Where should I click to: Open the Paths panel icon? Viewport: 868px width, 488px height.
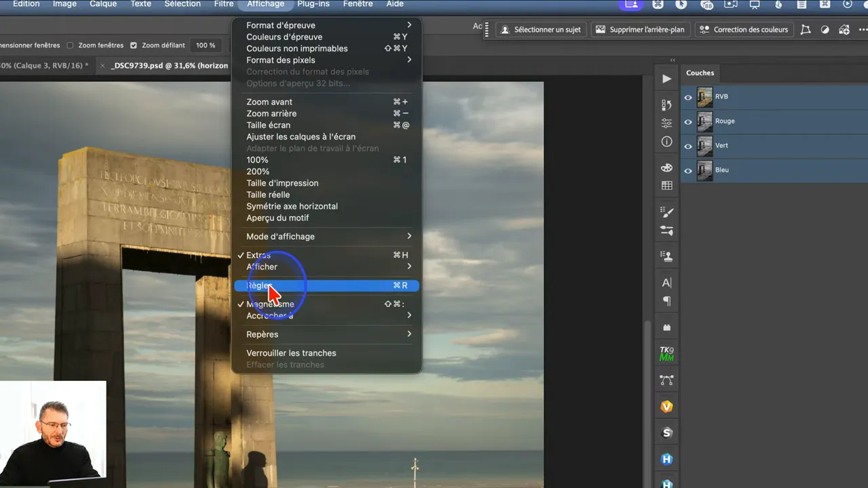tap(667, 380)
